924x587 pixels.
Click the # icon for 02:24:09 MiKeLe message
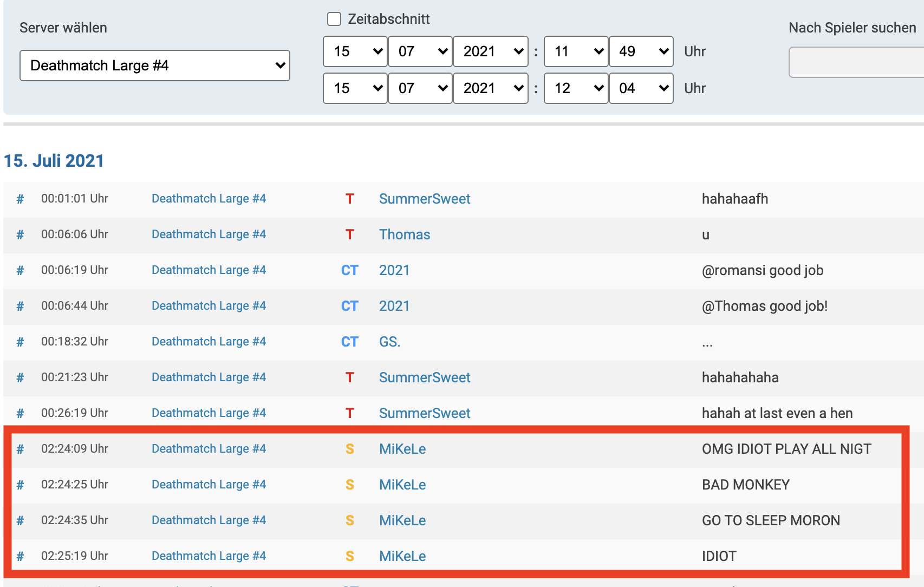point(20,449)
